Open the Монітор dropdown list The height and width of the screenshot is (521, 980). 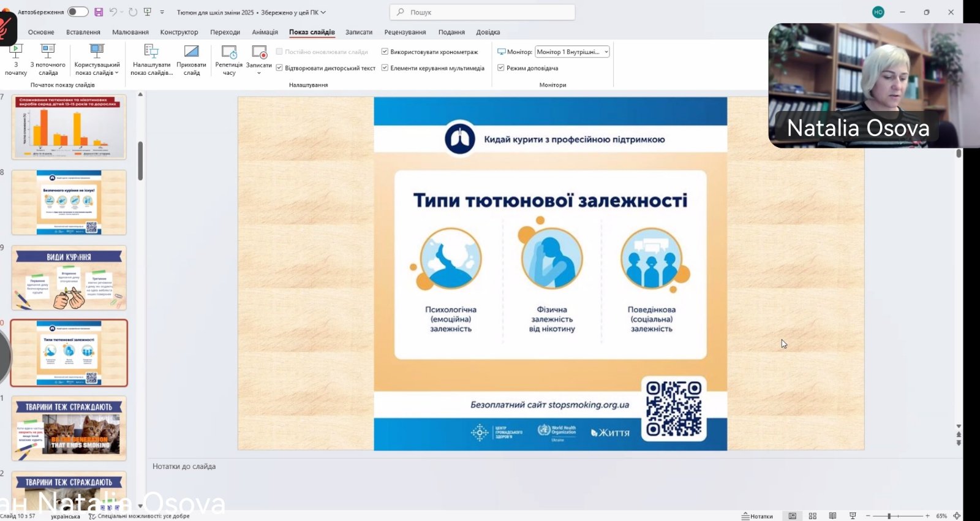tap(606, 52)
